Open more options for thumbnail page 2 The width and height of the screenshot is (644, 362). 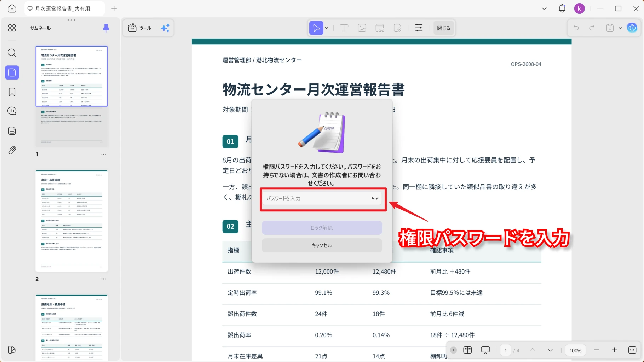tap(103, 279)
